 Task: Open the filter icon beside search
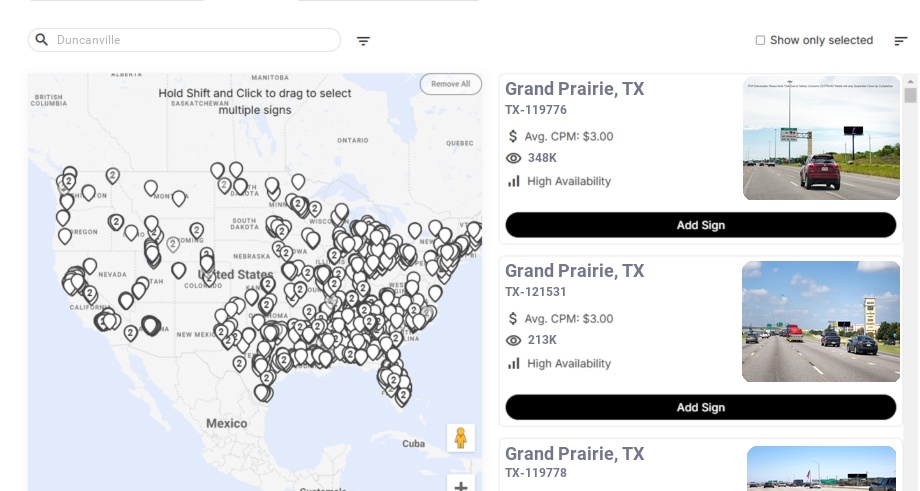pyautogui.click(x=363, y=41)
